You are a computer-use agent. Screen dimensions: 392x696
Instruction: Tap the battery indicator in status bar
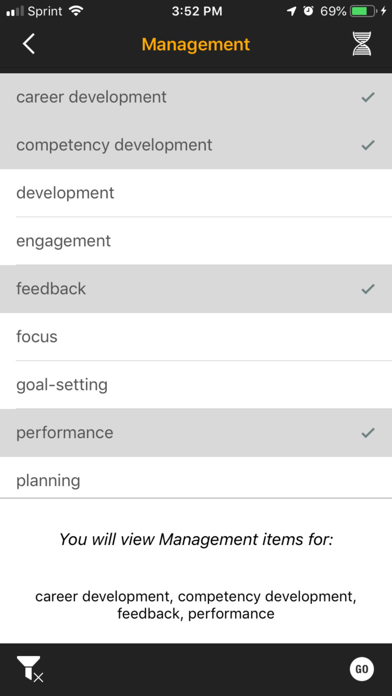click(x=362, y=11)
